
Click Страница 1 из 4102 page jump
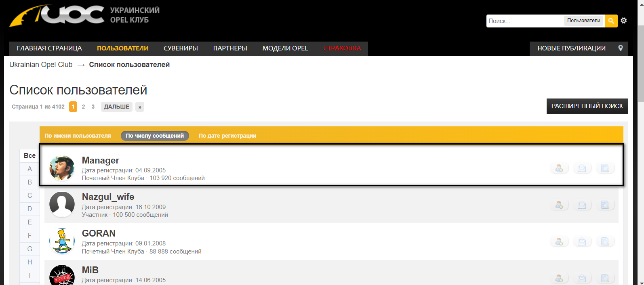[38, 107]
